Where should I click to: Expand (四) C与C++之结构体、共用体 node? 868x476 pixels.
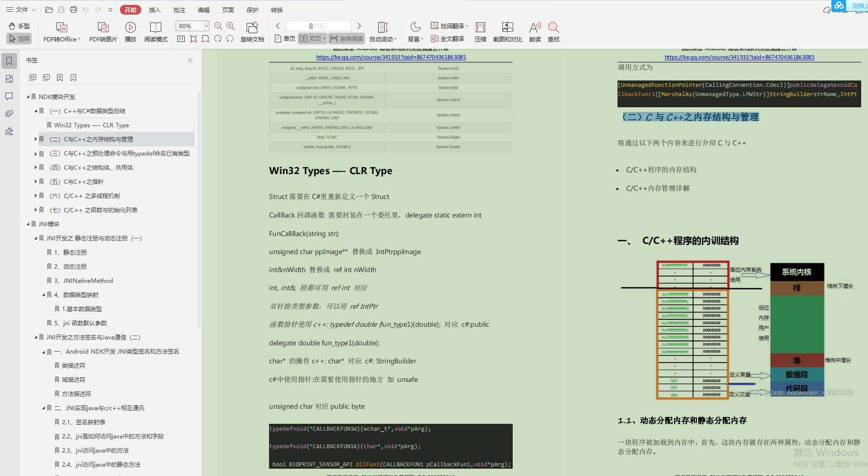click(x=36, y=167)
